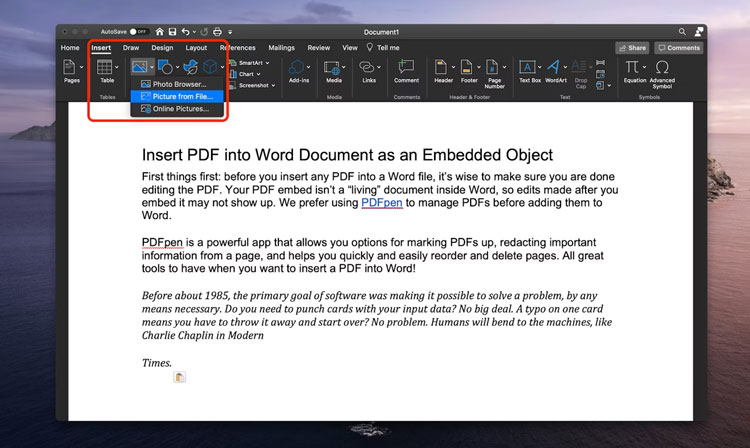This screenshot has height=448, width=750.
Task: Click the Share button
Action: pyautogui.click(x=632, y=47)
